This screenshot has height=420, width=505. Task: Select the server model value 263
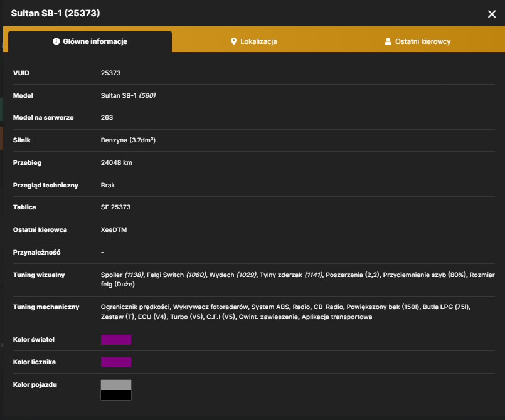[107, 117]
